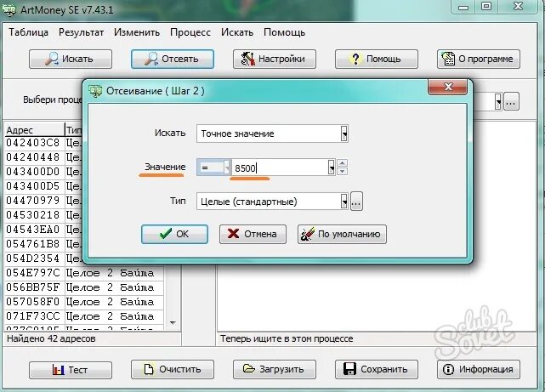Select address row 042403C8

32,143
